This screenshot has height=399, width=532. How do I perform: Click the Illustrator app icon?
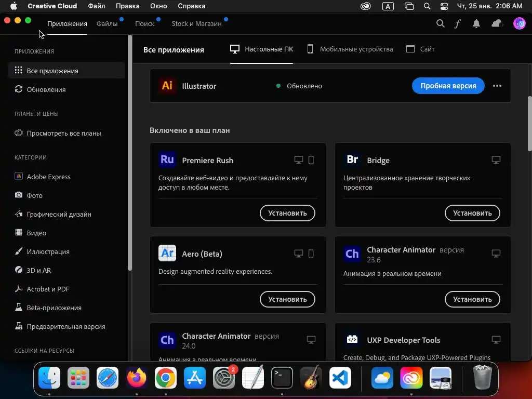(167, 86)
